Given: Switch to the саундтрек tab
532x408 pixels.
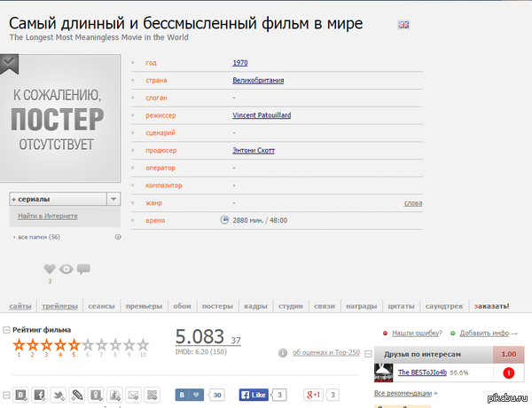Looking at the screenshot, I should (x=445, y=306).
